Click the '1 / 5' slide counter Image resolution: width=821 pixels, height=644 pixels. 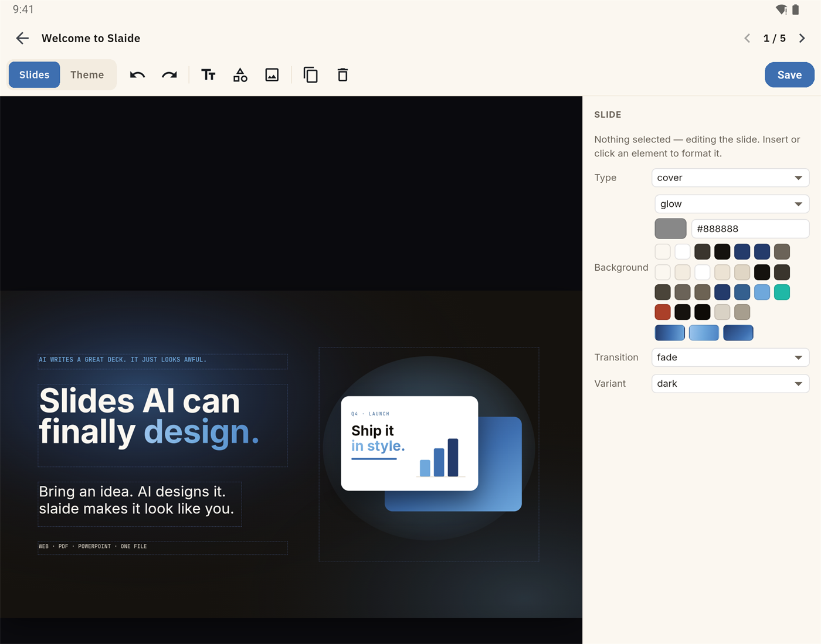coord(774,38)
